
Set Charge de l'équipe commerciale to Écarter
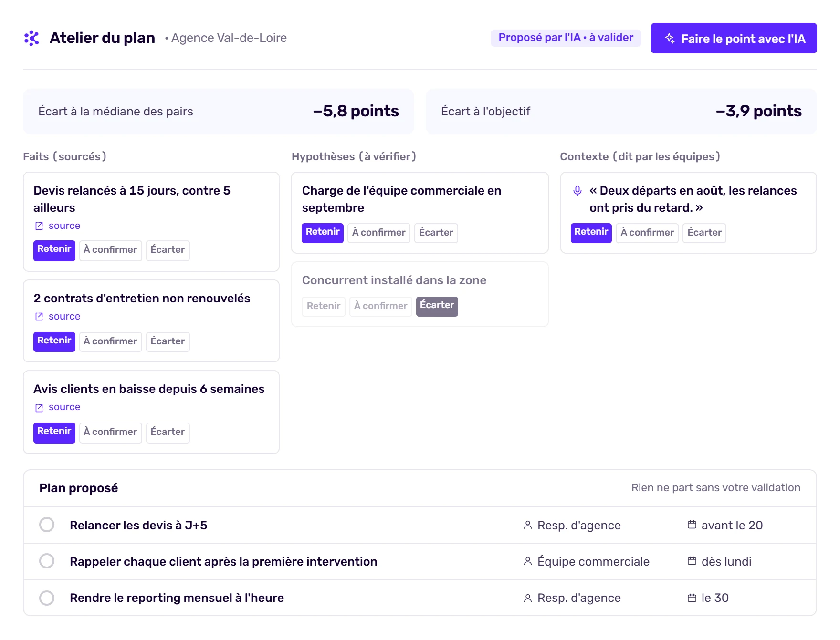[x=436, y=233]
